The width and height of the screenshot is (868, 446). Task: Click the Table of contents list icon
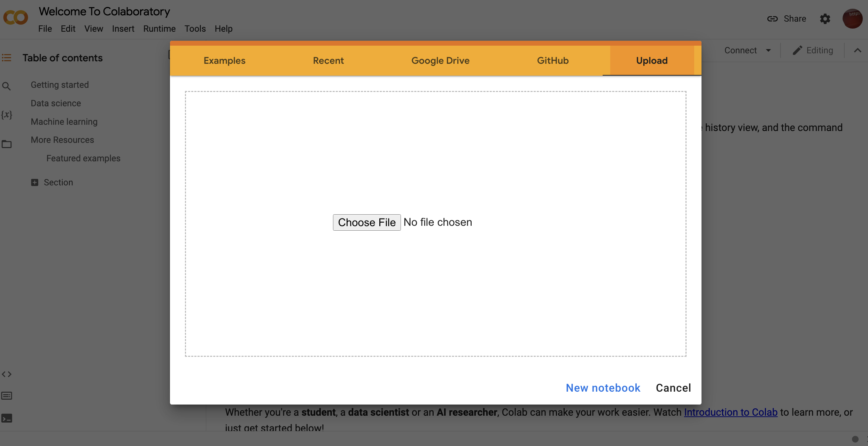point(7,58)
